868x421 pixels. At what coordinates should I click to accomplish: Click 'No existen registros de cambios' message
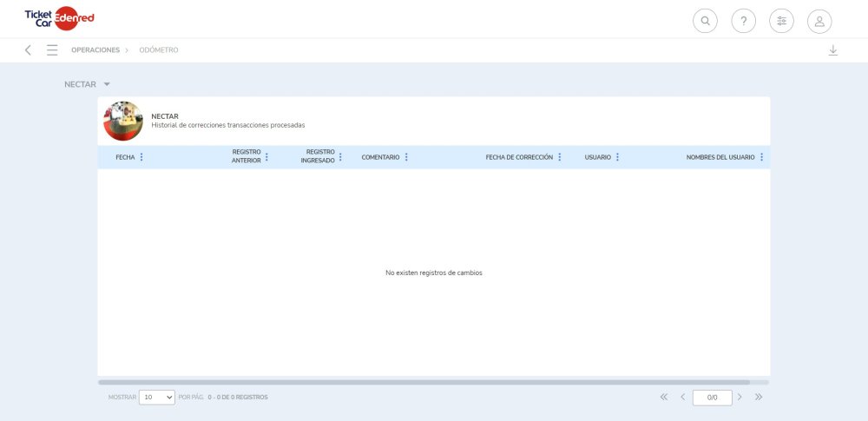[434, 273]
